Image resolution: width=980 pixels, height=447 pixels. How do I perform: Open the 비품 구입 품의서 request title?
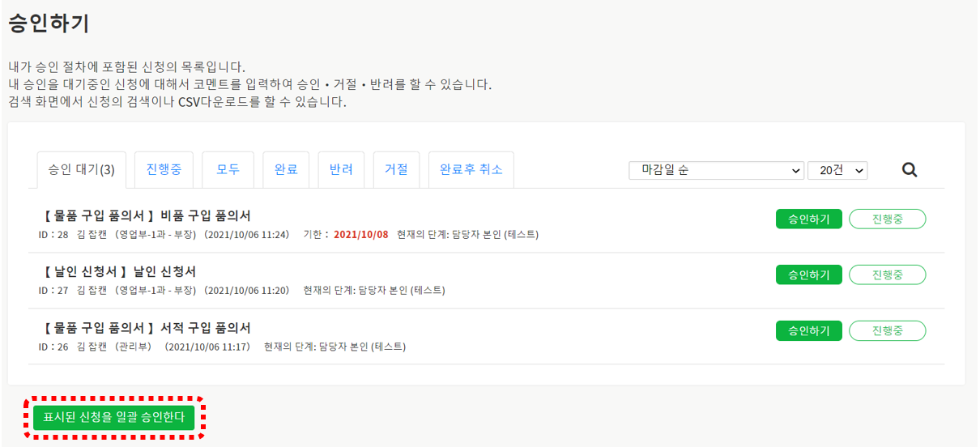click(146, 215)
